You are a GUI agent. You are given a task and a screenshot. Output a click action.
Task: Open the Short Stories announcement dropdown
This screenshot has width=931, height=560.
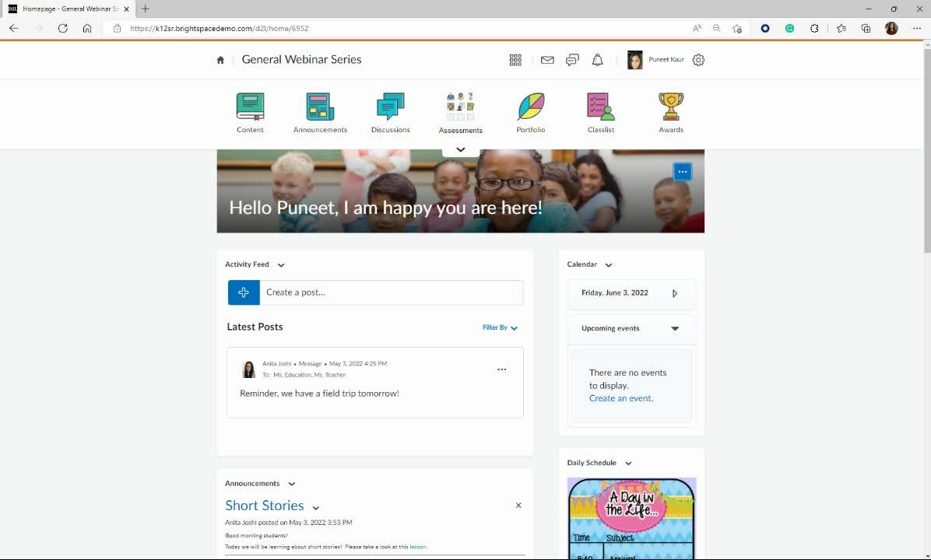coord(316,508)
